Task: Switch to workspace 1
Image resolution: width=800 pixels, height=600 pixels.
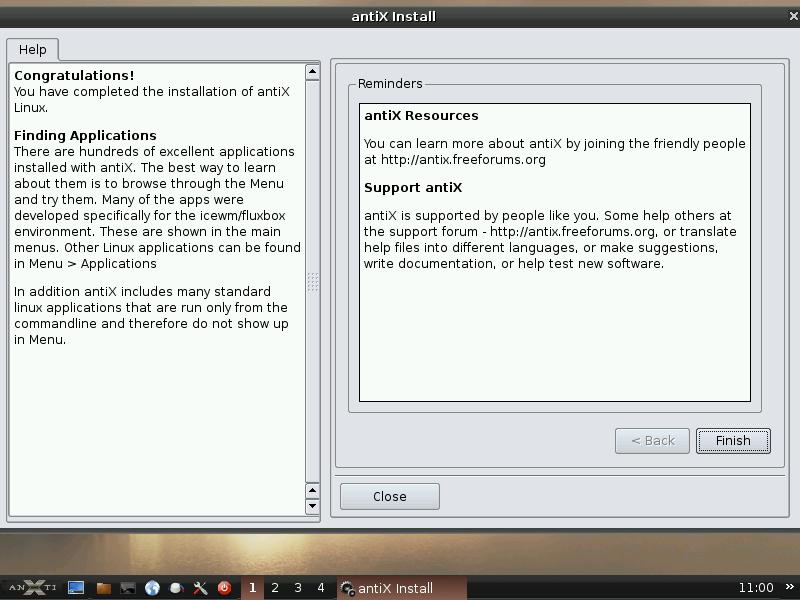Action: tap(252, 588)
